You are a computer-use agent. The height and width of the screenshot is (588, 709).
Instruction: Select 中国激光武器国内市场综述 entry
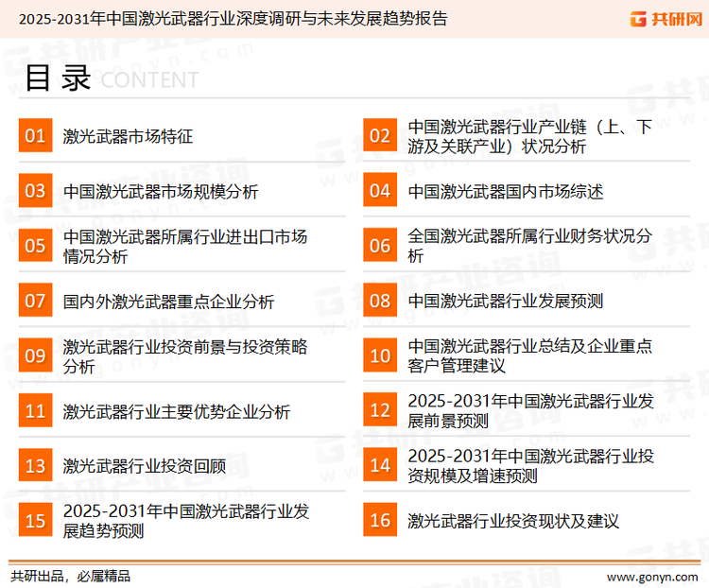(506, 191)
